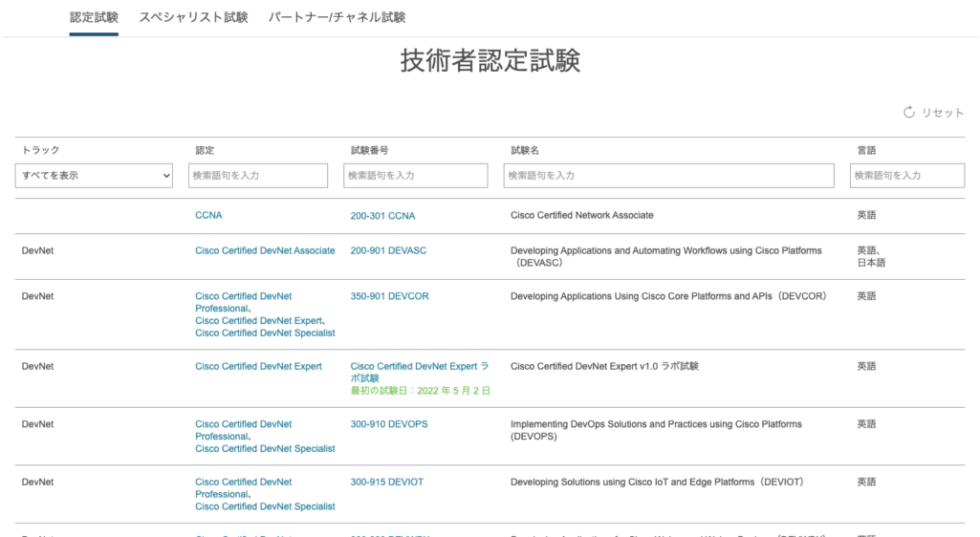Open the 200-301 CCNA exam link
980x537 pixels.
click(x=382, y=215)
